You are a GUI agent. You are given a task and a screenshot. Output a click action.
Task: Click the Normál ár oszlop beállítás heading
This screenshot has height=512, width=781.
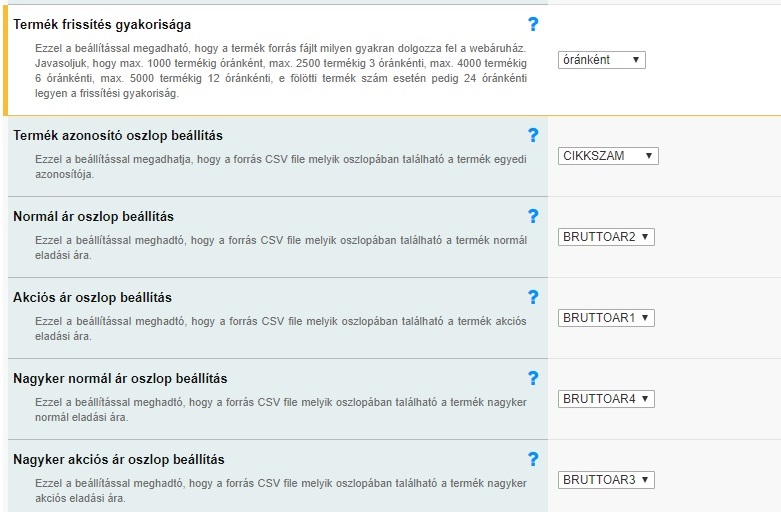click(93, 216)
